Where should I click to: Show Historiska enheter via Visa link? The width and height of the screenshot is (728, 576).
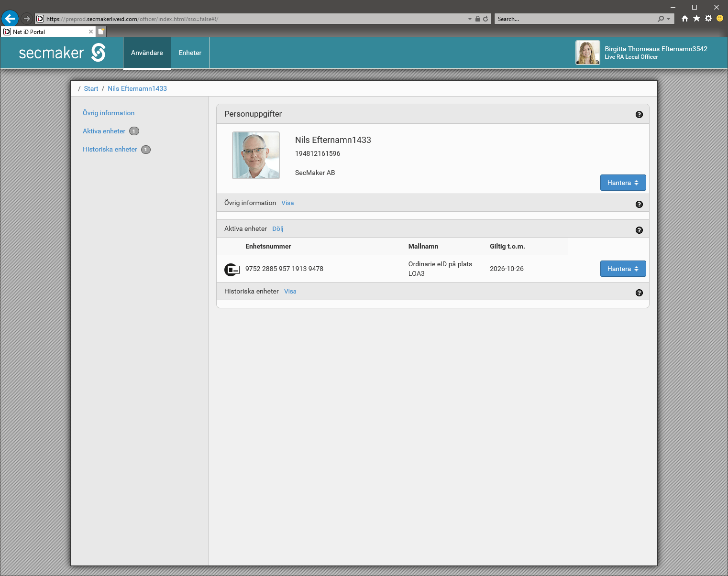290,292
